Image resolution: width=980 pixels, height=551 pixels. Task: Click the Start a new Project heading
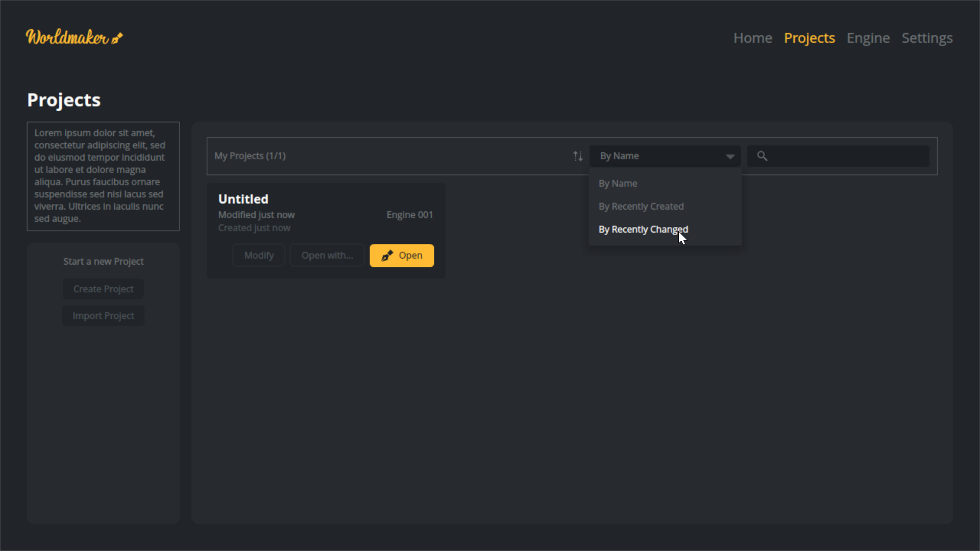[x=103, y=261]
